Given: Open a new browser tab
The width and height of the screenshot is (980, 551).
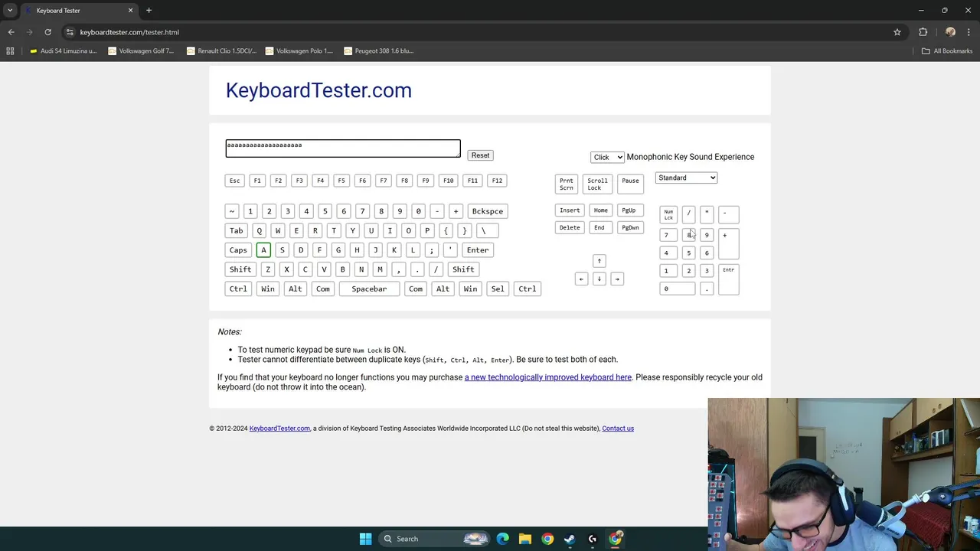Looking at the screenshot, I should [149, 11].
